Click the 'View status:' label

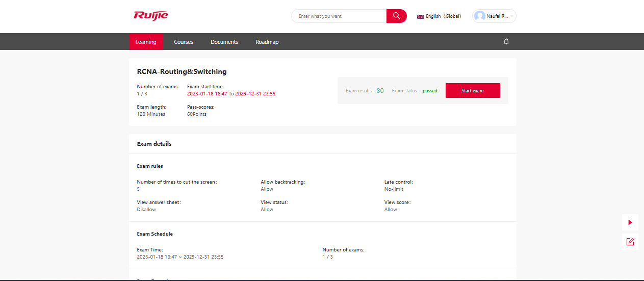[x=274, y=202]
